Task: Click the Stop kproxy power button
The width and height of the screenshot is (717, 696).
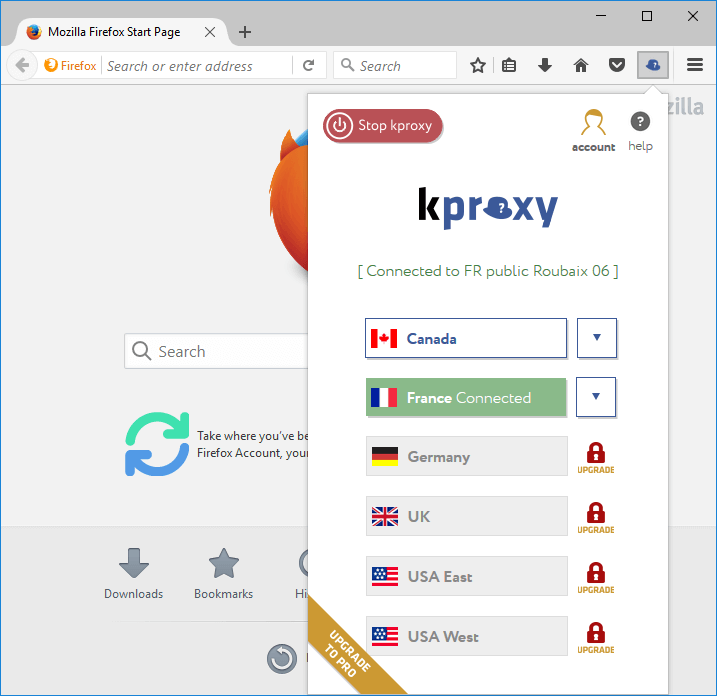Action: tap(383, 125)
